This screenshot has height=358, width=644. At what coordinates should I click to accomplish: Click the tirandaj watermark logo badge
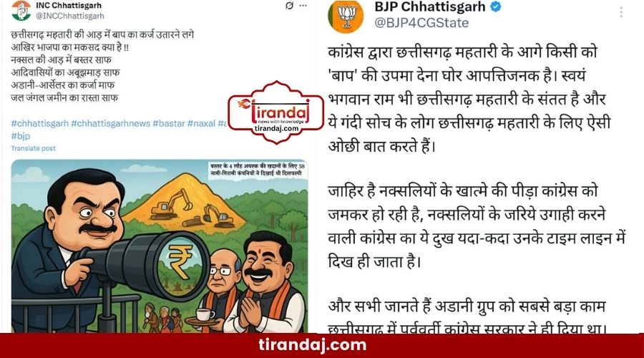pos(276,112)
